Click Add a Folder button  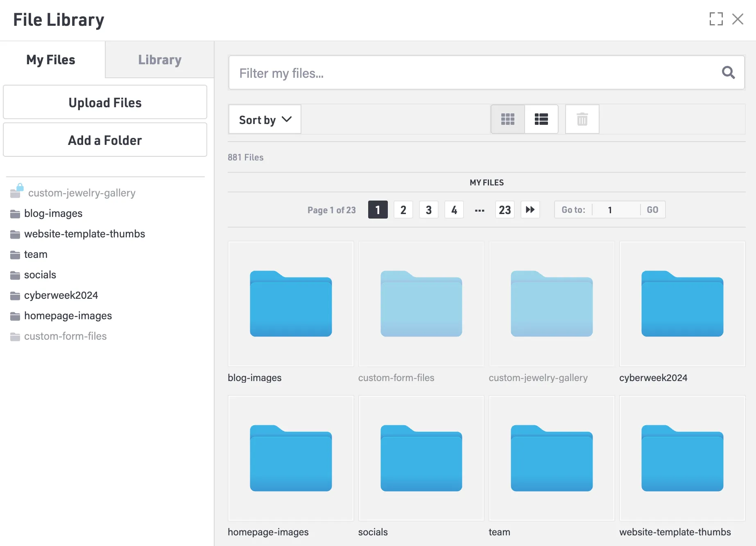[x=105, y=140]
